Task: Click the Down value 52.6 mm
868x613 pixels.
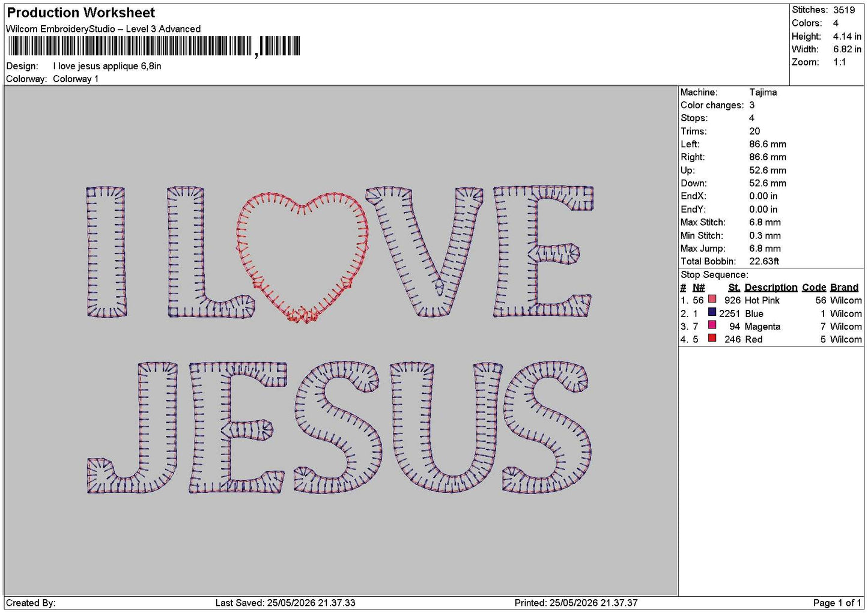Action: click(768, 183)
